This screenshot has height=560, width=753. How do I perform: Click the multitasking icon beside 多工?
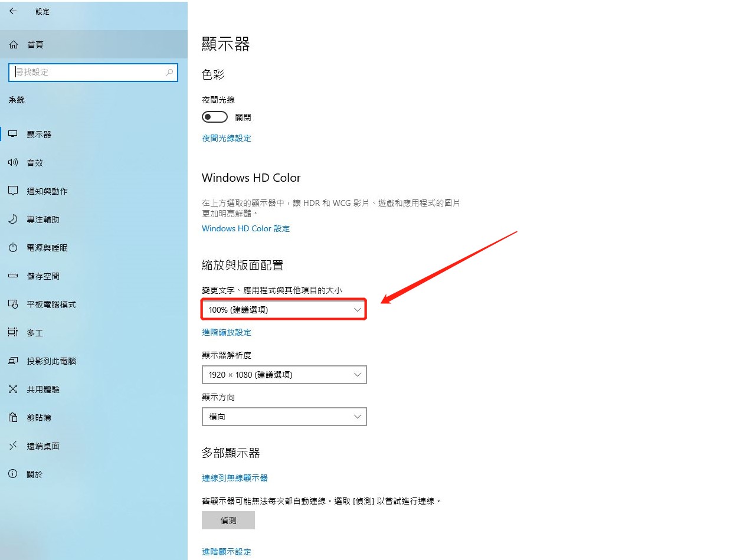(x=13, y=333)
